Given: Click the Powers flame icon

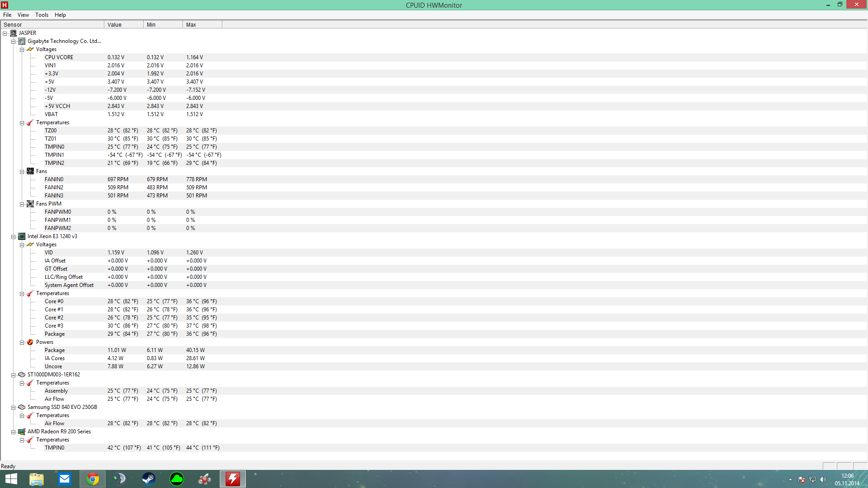Looking at the screenshot, I should tap(30, 342).
